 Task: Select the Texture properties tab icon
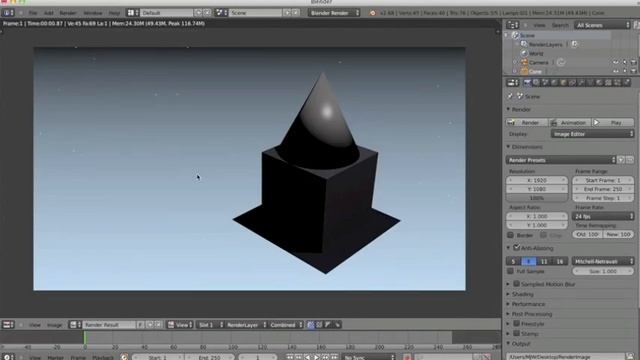pyautogui.click(x=608, y=83)
